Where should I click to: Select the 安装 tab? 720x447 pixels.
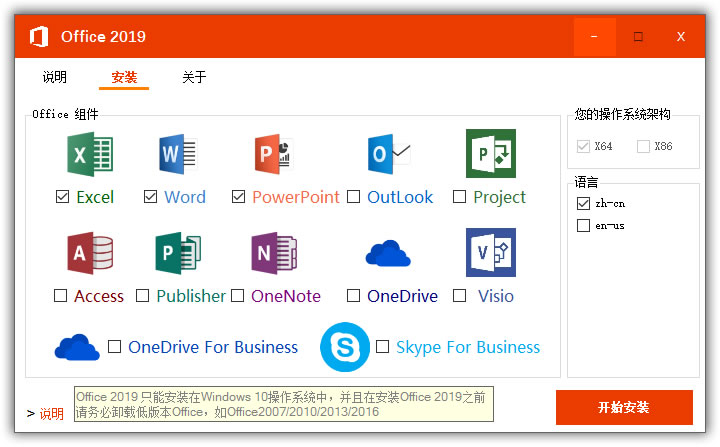coord(124,77)
